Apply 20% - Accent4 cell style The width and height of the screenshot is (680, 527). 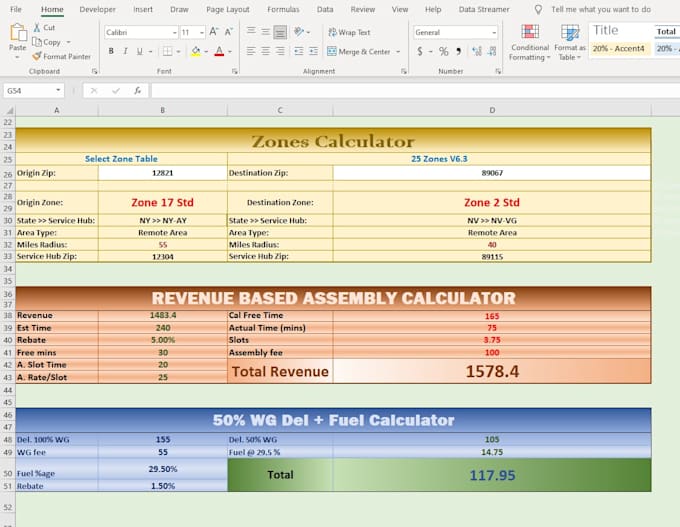click(x=620, y=49)
